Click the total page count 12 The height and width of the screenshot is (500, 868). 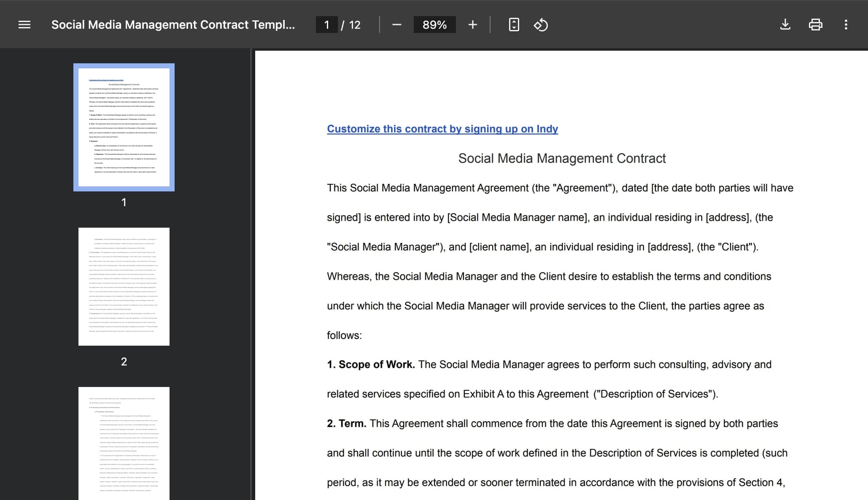tap(355, 25)
